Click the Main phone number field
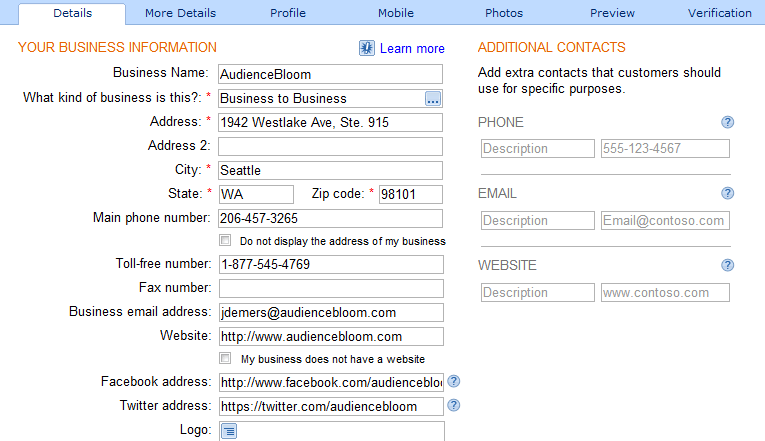This screenshot has height=441, width=765. [x=330, y=218]
